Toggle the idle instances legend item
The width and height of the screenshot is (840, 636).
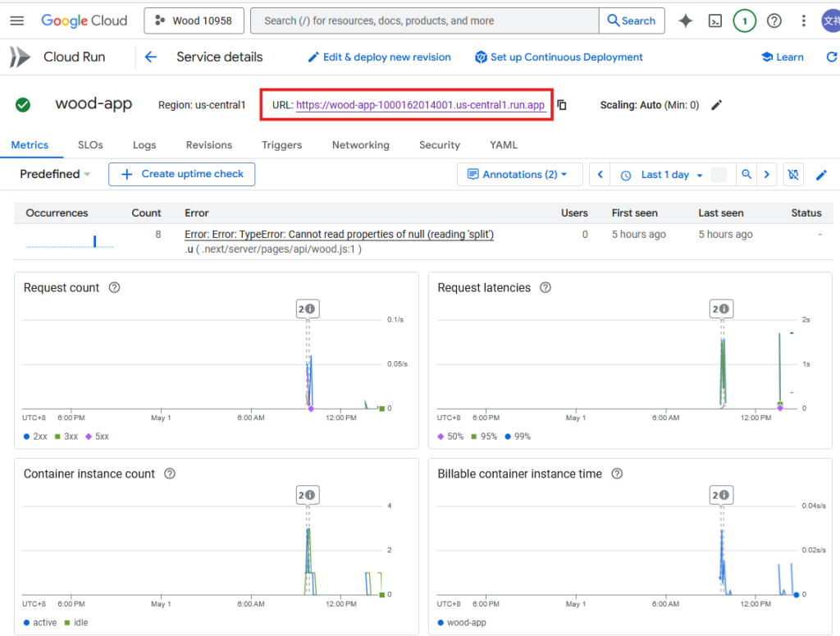[76, 623]
